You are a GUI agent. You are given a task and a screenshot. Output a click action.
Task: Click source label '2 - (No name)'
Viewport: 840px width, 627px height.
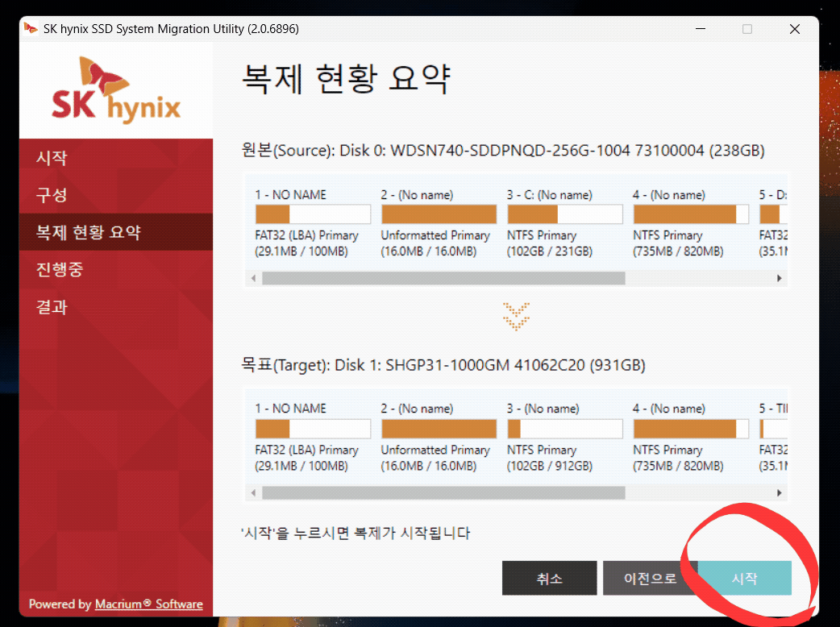pyautogui.click(x=417, y=195)
